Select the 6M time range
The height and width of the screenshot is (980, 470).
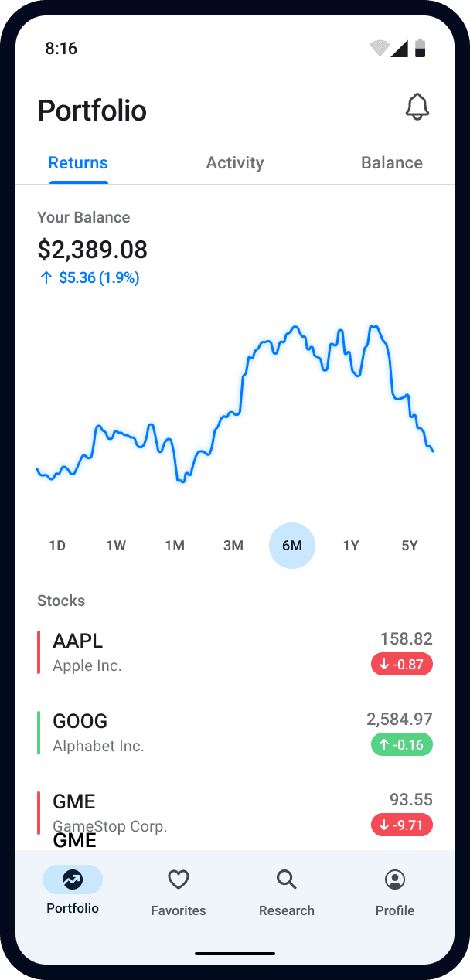pos(292,546)
